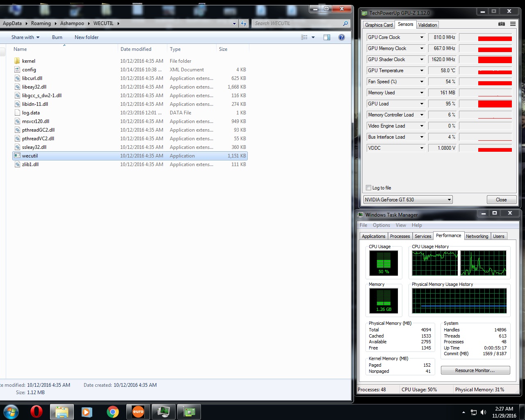525x420 pixels.
Task: Open the Services tab in Task Manager
Action: (x=423, y=236)
